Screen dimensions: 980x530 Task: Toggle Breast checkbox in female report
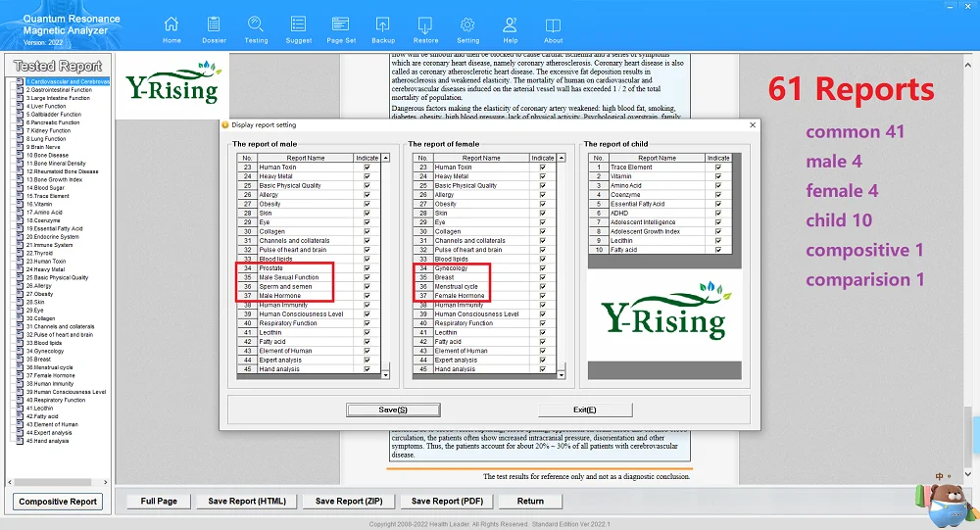[543, 277]
